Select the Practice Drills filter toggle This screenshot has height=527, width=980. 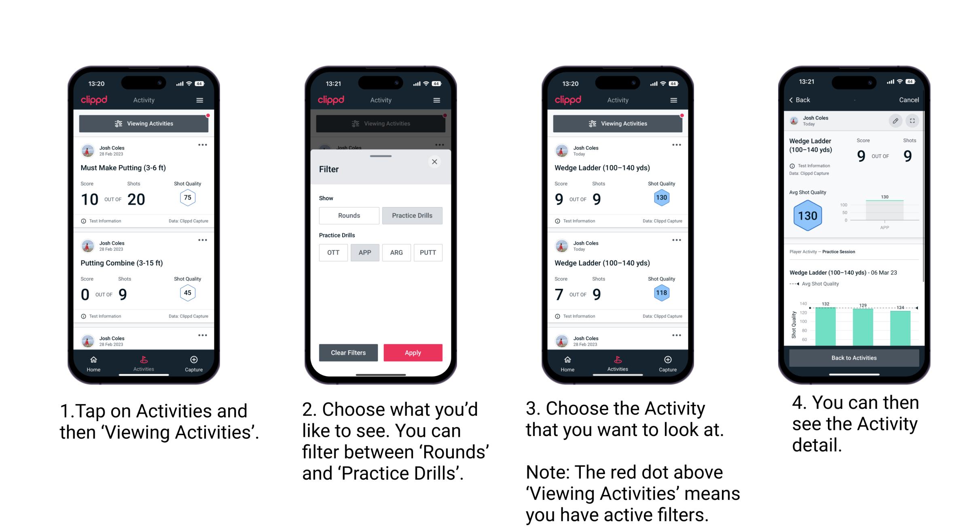click(x=413, y=216)
